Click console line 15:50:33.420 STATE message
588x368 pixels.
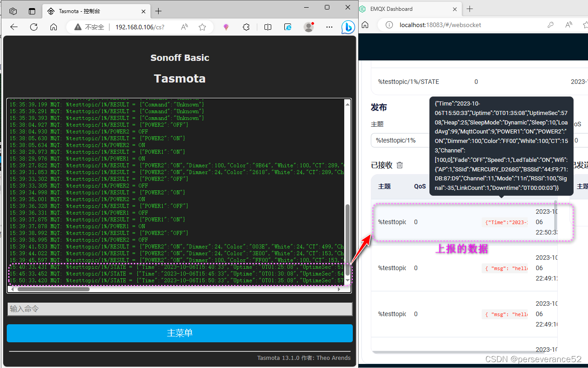(x=177, y=281)
